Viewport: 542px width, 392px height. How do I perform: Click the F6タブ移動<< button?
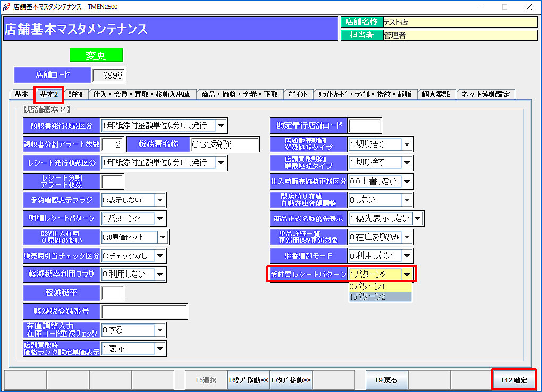coord(249,380)
